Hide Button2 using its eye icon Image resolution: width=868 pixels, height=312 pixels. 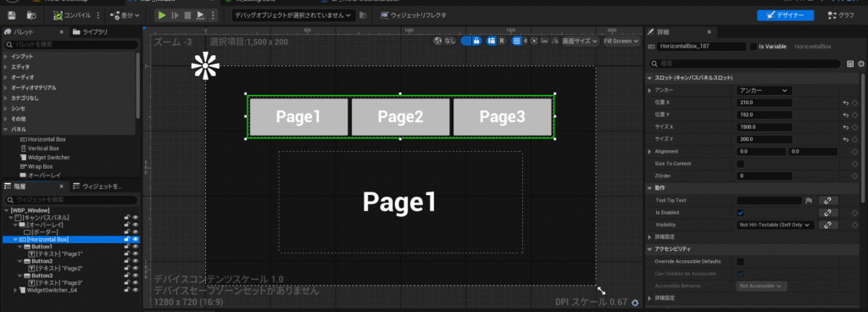(x=135, y=261)
